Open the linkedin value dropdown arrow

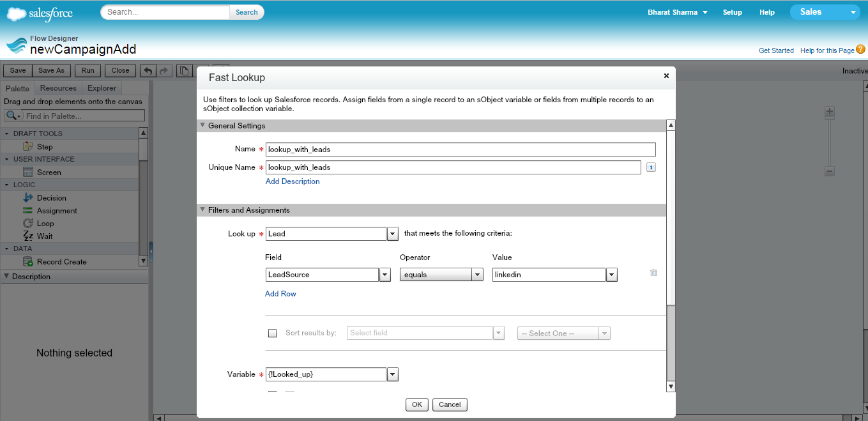click(x=612, y=275)
